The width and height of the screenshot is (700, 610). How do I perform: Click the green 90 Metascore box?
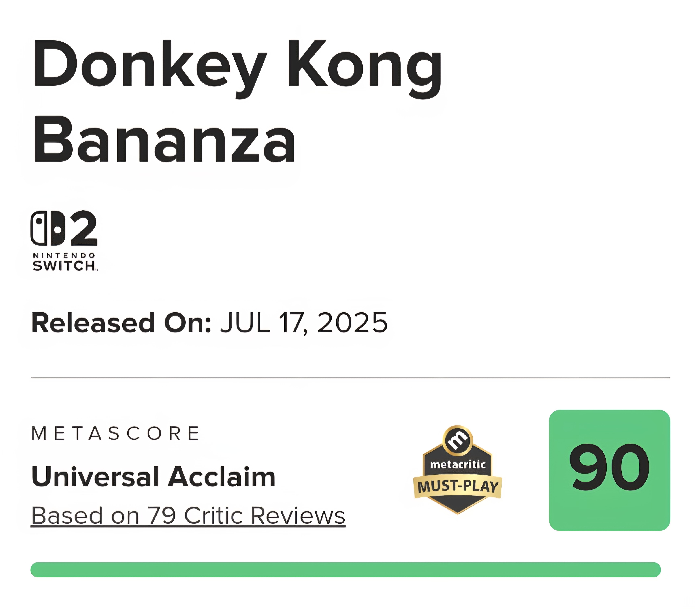[x=609, y=470]
